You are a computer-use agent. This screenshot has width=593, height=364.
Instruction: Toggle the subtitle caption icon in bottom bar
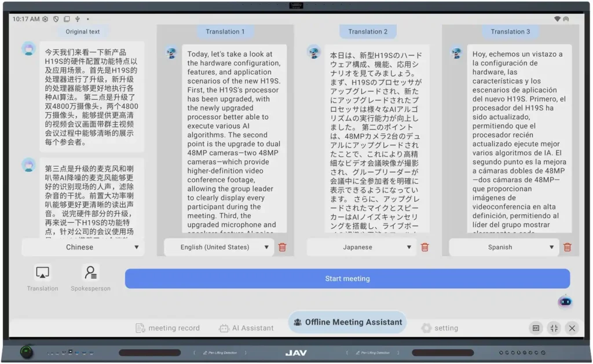(536, 328)
